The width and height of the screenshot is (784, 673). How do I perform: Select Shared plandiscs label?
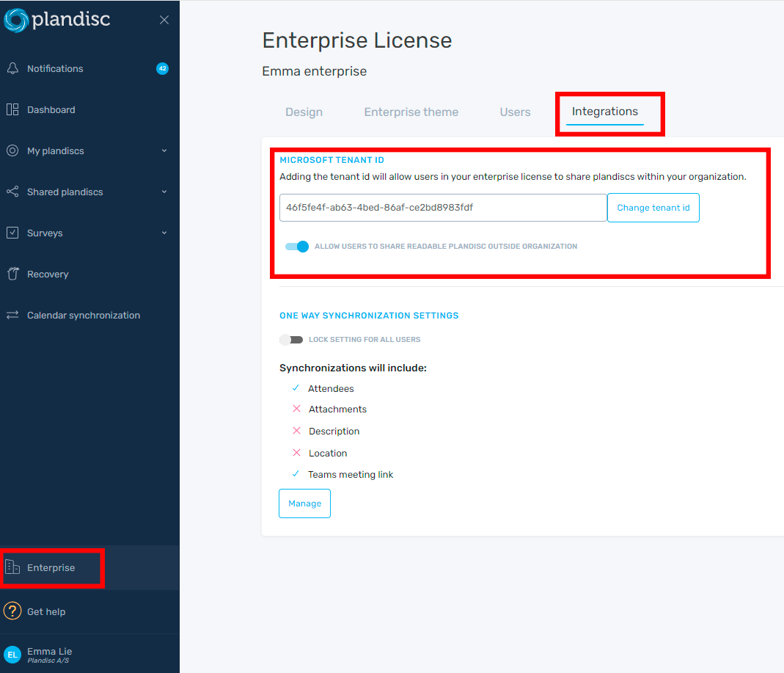tap(65, 192)
